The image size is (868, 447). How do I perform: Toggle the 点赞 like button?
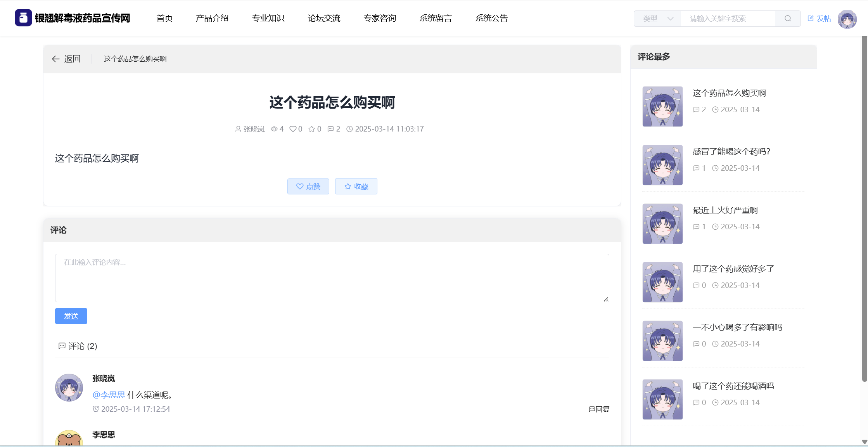point(308,187)
